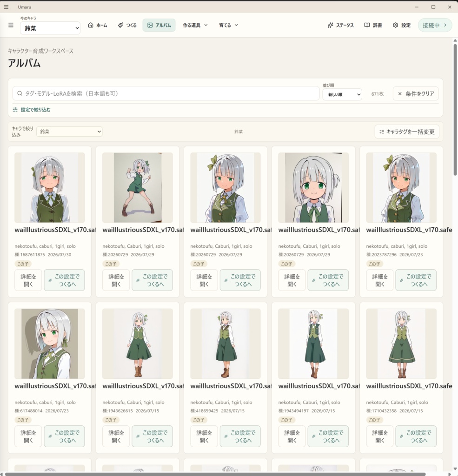Click 詳細を開く for seed 418659425 card
This screenshot has height=476, width=458.
pos(204,436)
